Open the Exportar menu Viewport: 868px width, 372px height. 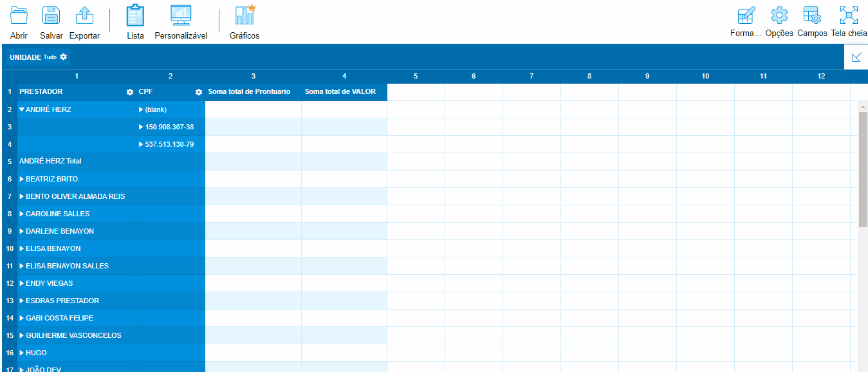84,16
